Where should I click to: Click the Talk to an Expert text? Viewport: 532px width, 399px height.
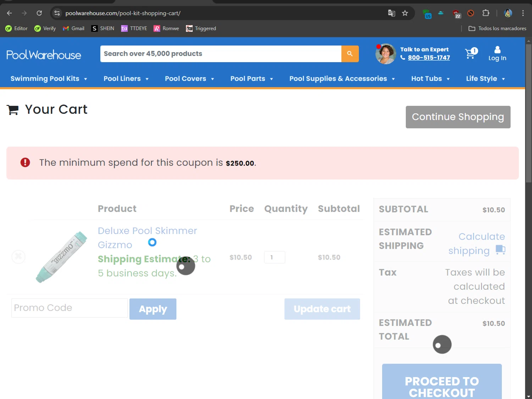pyautogui.click(x=425, y=49)
